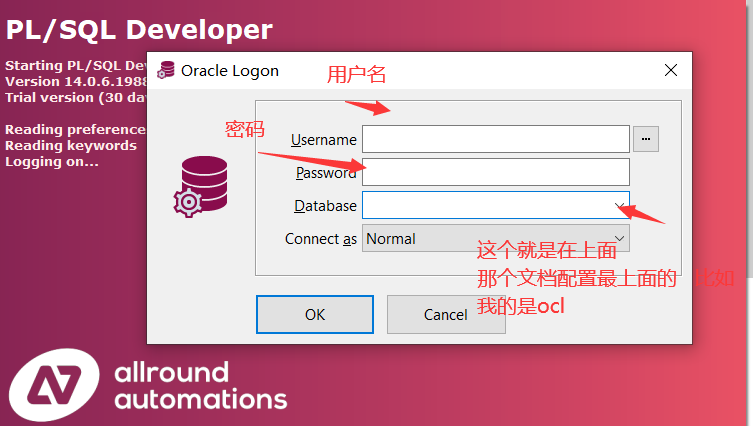
Task: Click the PL/SQL Developer splash title
Action: coord(139,29)
